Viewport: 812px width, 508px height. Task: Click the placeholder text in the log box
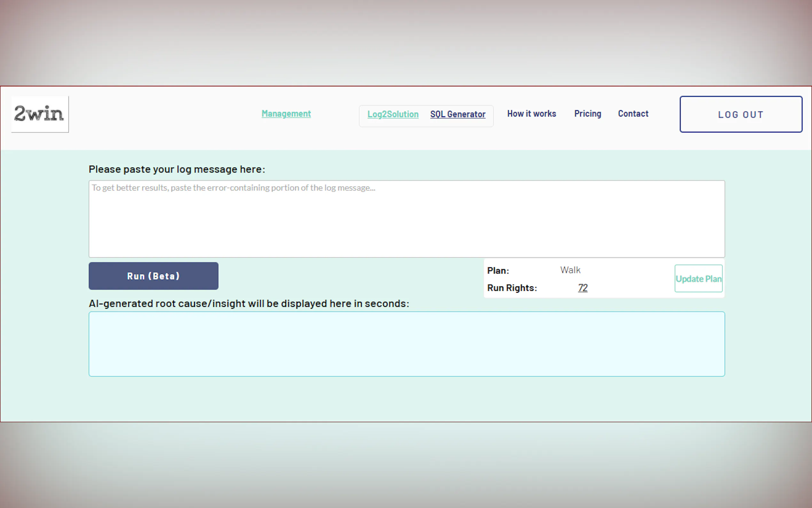pyautogui.click(x=233, y=188)
